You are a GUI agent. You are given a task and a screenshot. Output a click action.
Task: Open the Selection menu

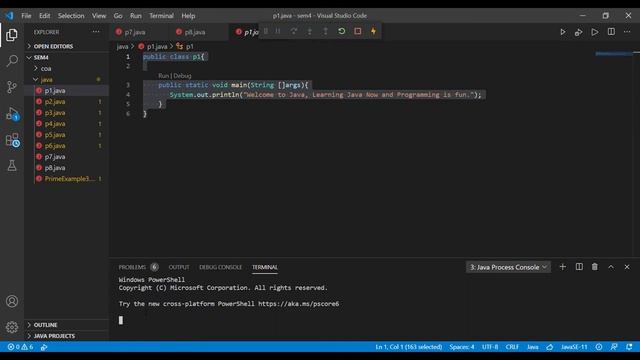tap(71, 16)
